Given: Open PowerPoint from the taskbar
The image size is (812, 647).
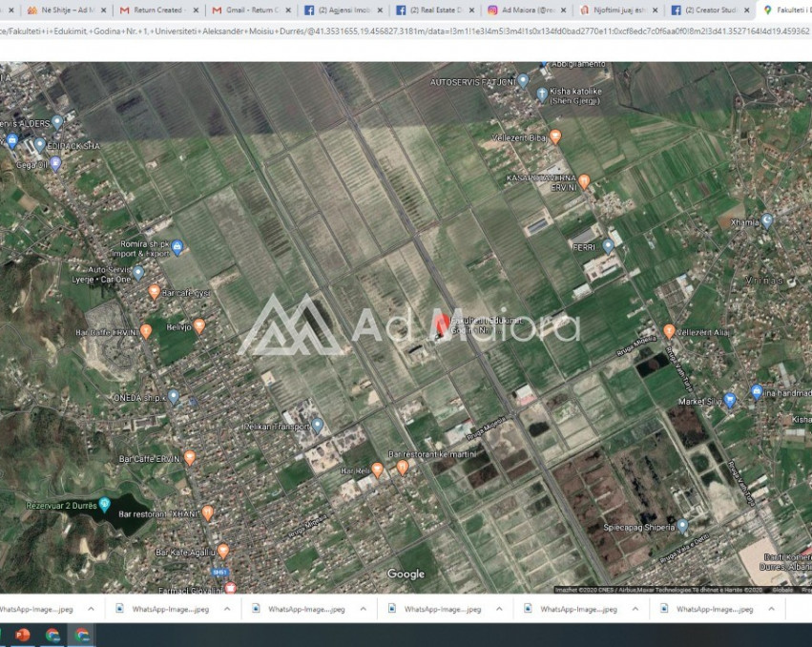Looking at the screenshot, I should (x=22, y=635).
